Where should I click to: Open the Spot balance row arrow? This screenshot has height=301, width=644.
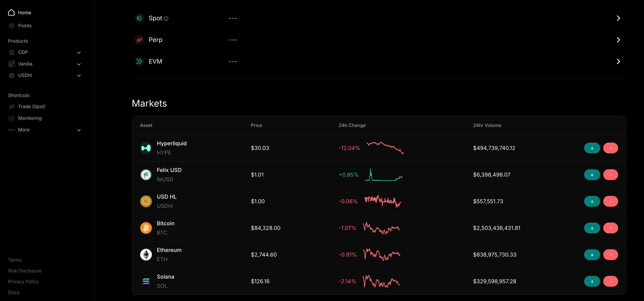[618, 18]
